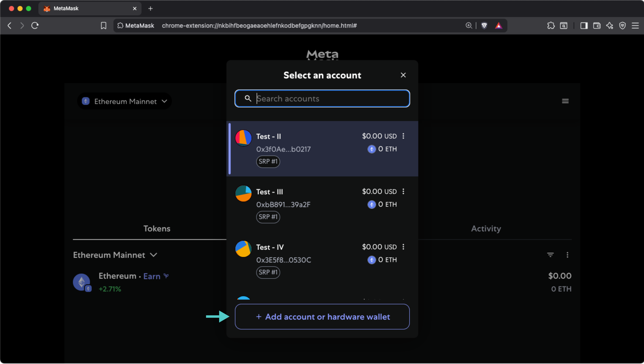Open the MetaMask hamburger menu
The height and width of the screenshot is (364, 644).
pos(565,101)
